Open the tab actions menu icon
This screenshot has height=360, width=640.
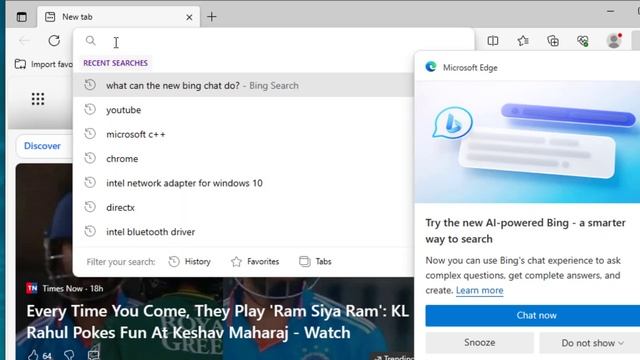coord(22,17)
